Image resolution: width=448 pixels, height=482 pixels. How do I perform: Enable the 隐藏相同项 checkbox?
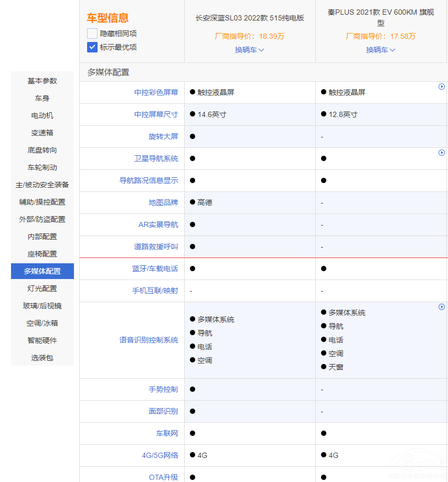pos(92,34)
